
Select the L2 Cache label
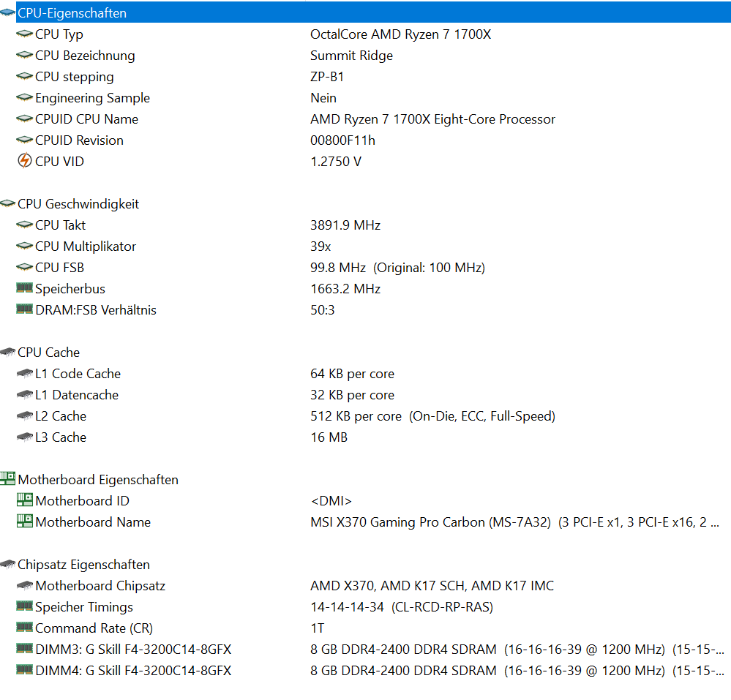61,416
